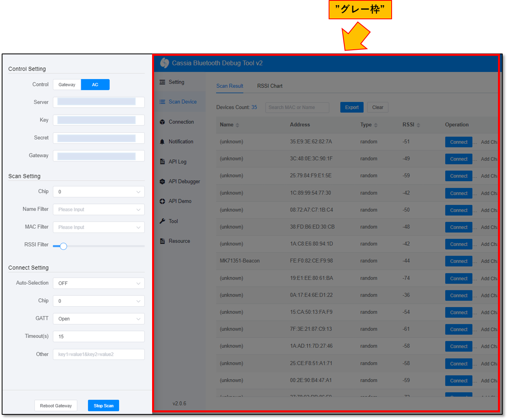Click the Key input field
508x420 pixels.
click(99, 120)
